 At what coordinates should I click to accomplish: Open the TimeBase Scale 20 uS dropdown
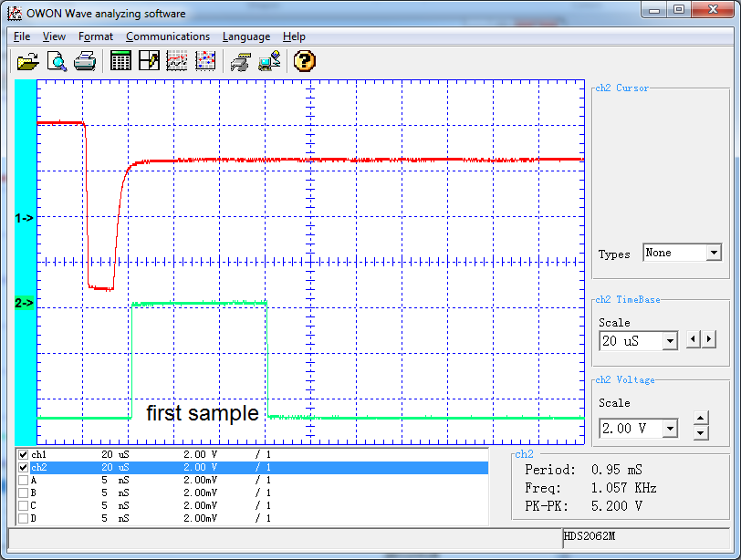[x=670, y=341]
